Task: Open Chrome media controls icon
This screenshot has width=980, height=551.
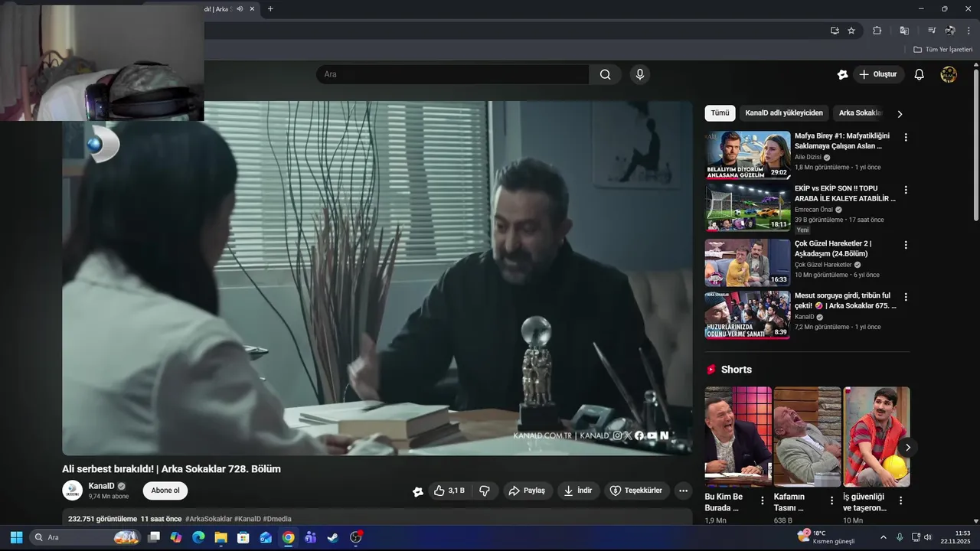Action: pyautogui.click(x=932, y=31)
